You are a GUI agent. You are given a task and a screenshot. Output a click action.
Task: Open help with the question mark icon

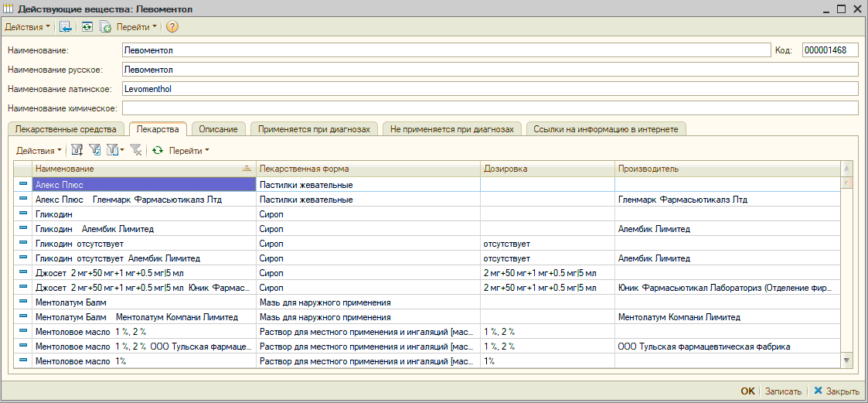(172, 26)
